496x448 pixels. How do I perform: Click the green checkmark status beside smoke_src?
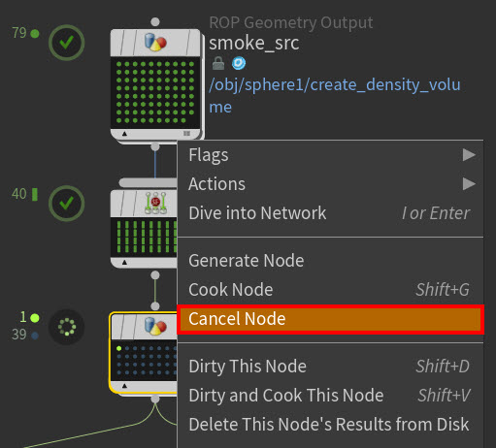click(67, 43)
